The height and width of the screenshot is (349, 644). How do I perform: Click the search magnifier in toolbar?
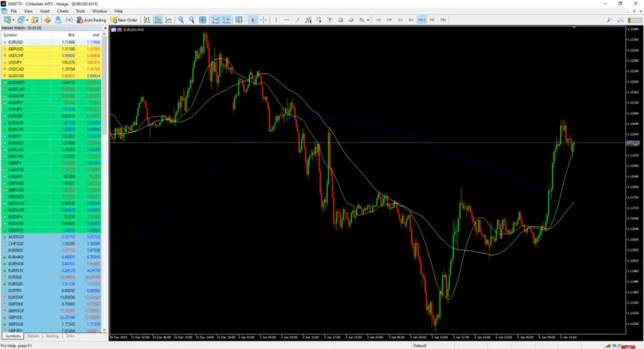(609, 19)
